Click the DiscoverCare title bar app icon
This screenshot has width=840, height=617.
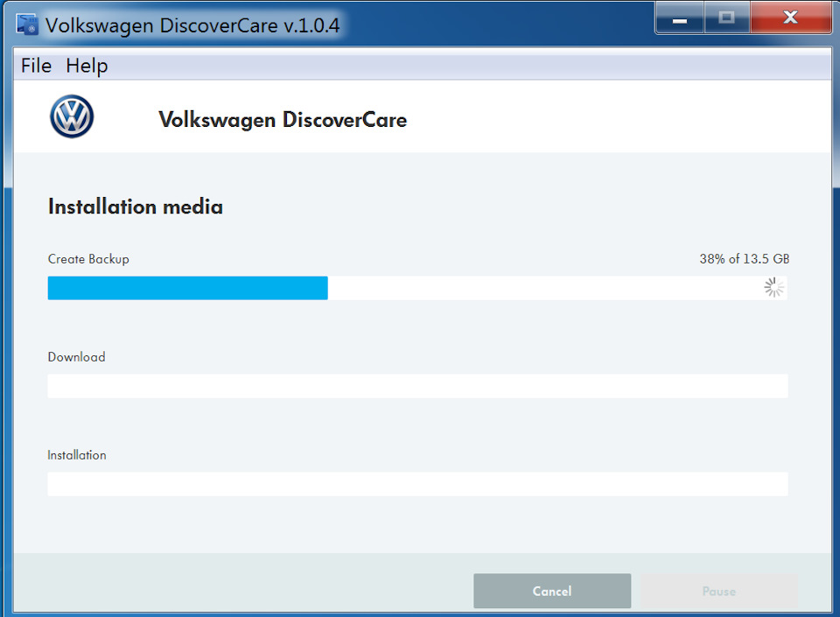pyautogui.click(x=27, y=25)
